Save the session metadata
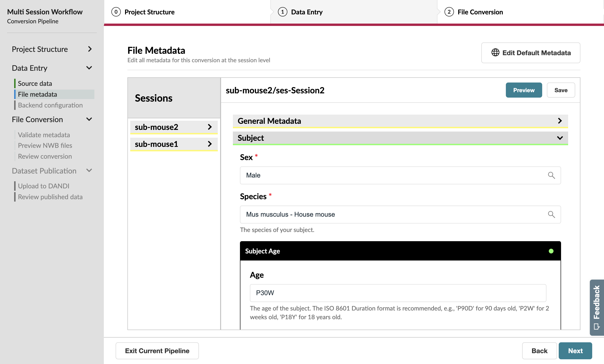The height and width of the screenshot is (364, 604). 561,90
